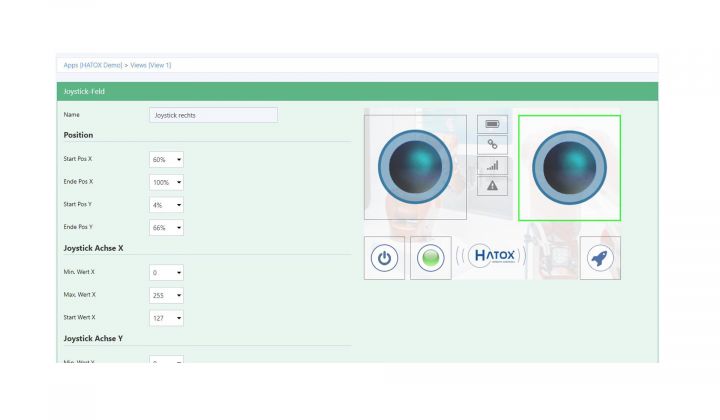Screen dimensions: 720x420
Task: Click the 'Joystick Achse X' heading
Action: 93,248
